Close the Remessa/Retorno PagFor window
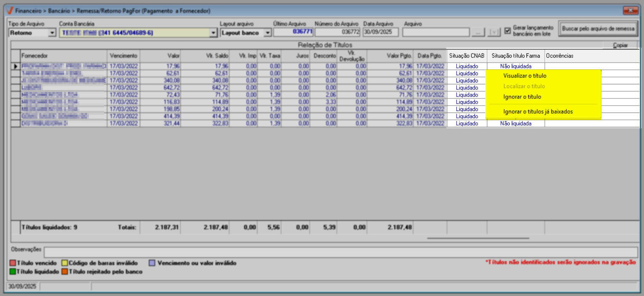Image resolution: width=644 pixels, height=296 pixels. point(630,10)
